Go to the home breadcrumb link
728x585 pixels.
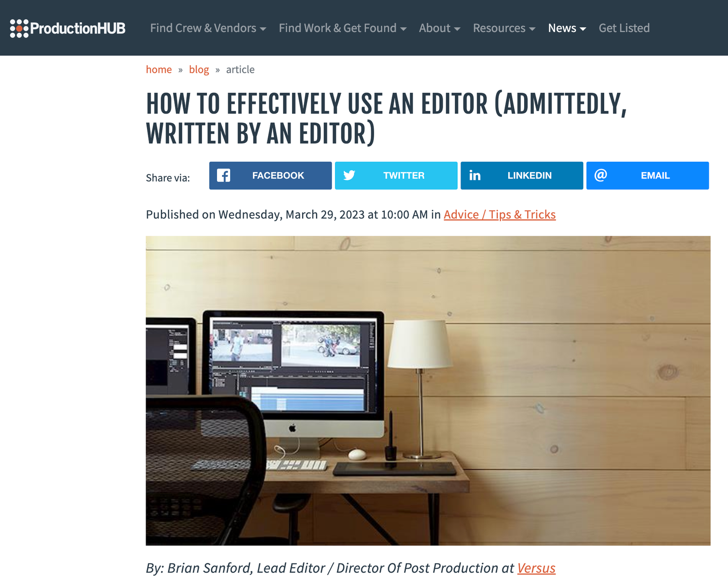[159, 70]
